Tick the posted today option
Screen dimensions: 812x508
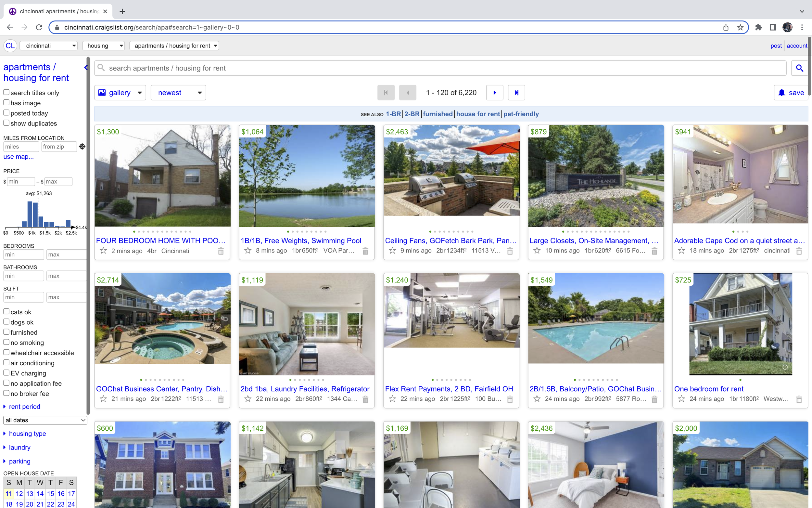click(6, 113)
